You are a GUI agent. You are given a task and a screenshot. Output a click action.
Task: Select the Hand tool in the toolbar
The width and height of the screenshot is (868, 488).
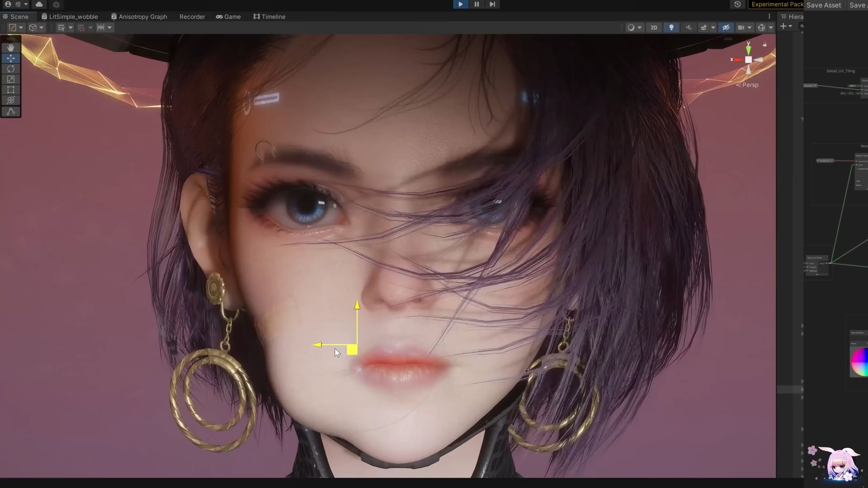[x=11, y=47]
